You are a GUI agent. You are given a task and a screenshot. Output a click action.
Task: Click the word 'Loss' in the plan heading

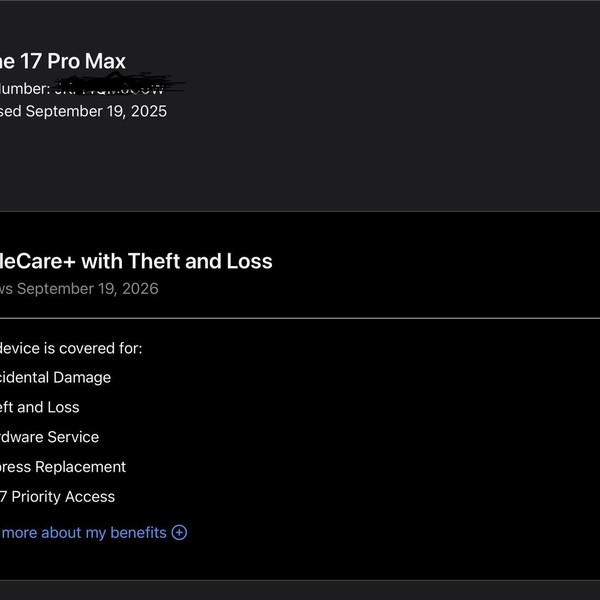[x=250, y=261]
